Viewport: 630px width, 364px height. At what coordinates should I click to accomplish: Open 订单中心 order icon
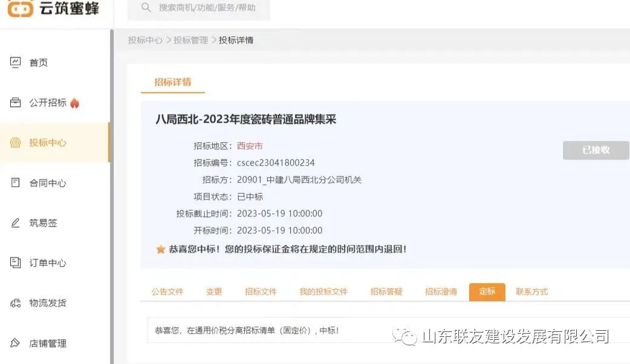16,262
